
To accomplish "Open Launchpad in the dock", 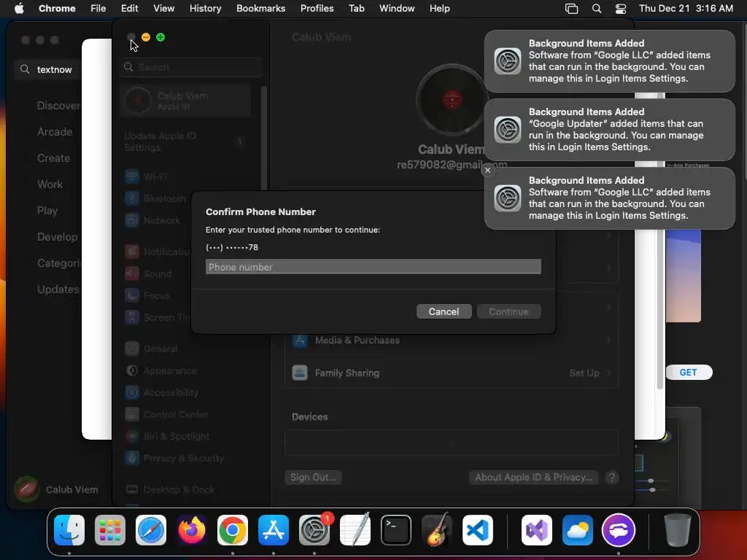I will (x=110, y=530).
